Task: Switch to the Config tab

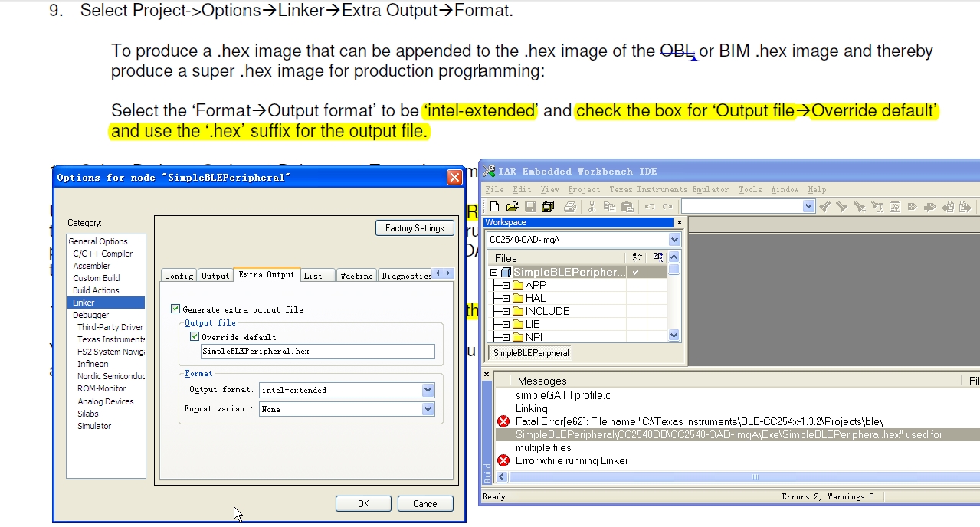Action: [x=179, y=276]
